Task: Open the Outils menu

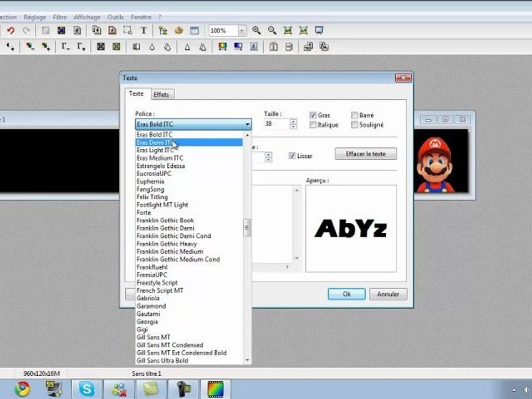Action: coord(115,17)
